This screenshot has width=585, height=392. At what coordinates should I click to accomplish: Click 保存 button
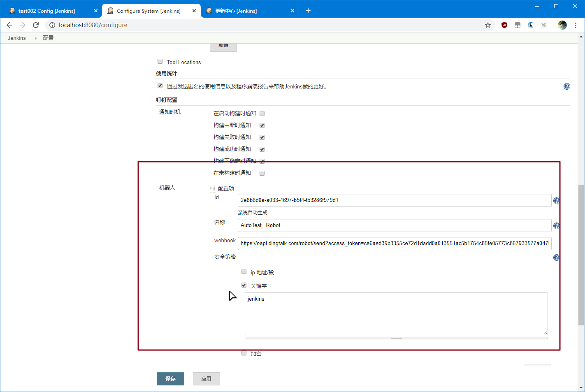coord(170,379)
